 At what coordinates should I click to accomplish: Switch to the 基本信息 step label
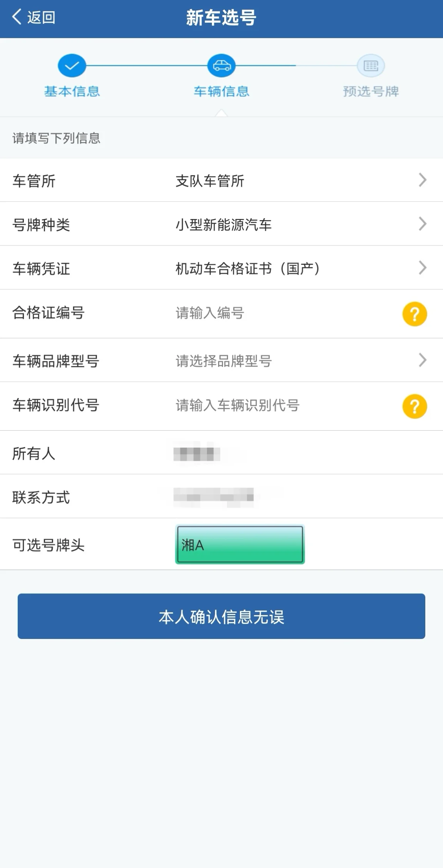72,91
